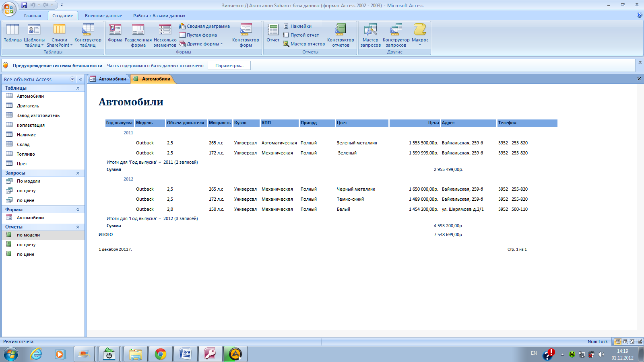The image size is (644, 362).
Task: Select the Топливо table
Action: (x=43, y=154)
